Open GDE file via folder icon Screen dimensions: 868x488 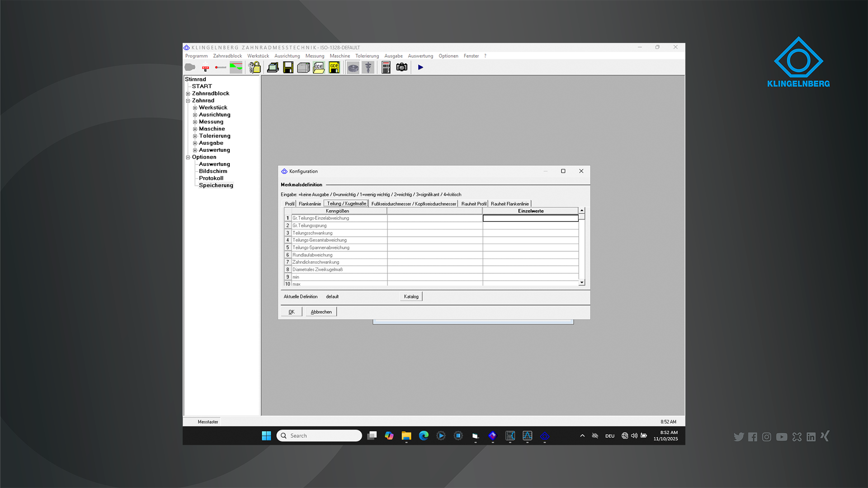click(x=319, y=67)
